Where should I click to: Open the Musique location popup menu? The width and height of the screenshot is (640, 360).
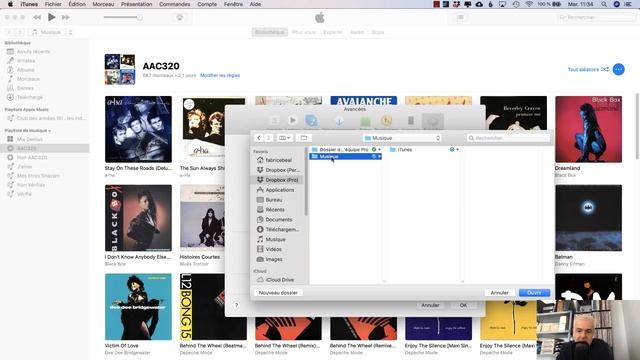[402, 138]
